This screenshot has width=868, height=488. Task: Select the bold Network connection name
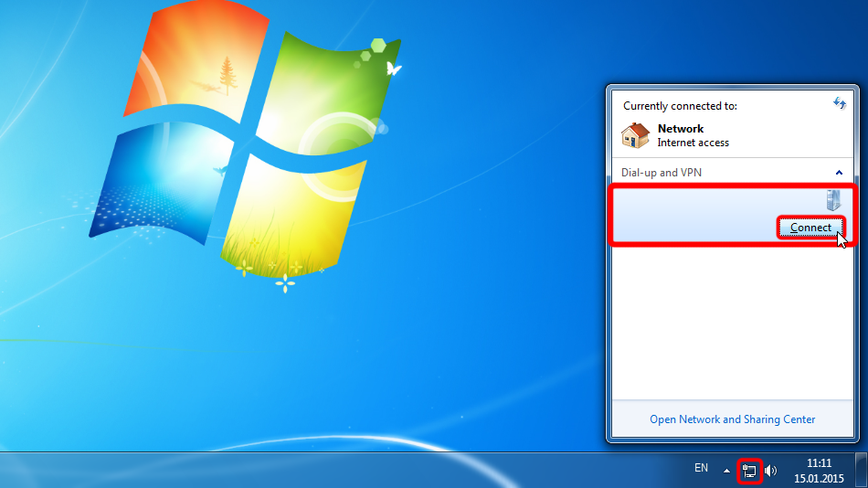(681, 129)
